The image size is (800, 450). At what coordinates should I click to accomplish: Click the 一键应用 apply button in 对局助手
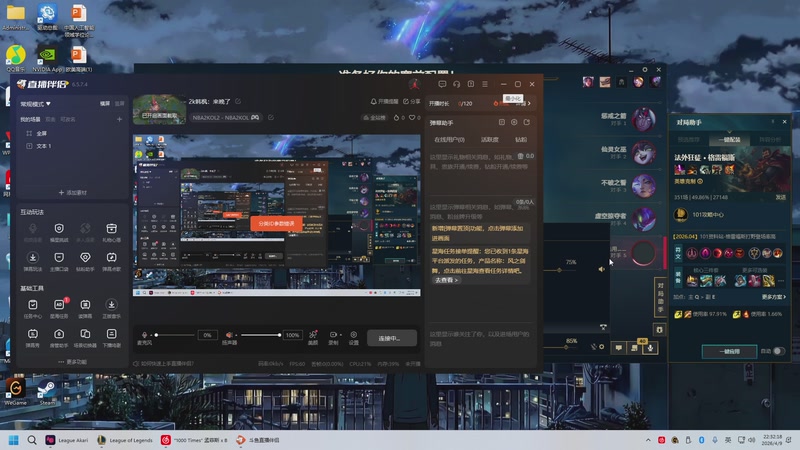pos(729,351)
